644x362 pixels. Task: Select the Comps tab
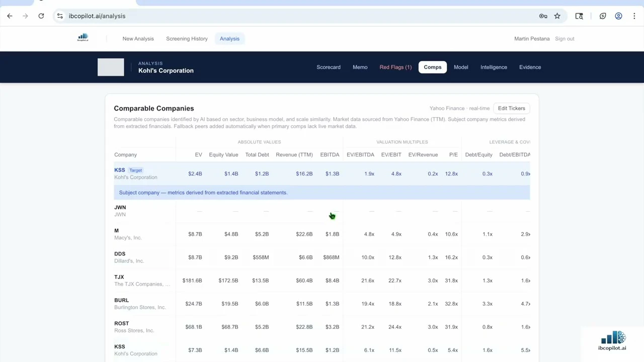coord(433,67)
